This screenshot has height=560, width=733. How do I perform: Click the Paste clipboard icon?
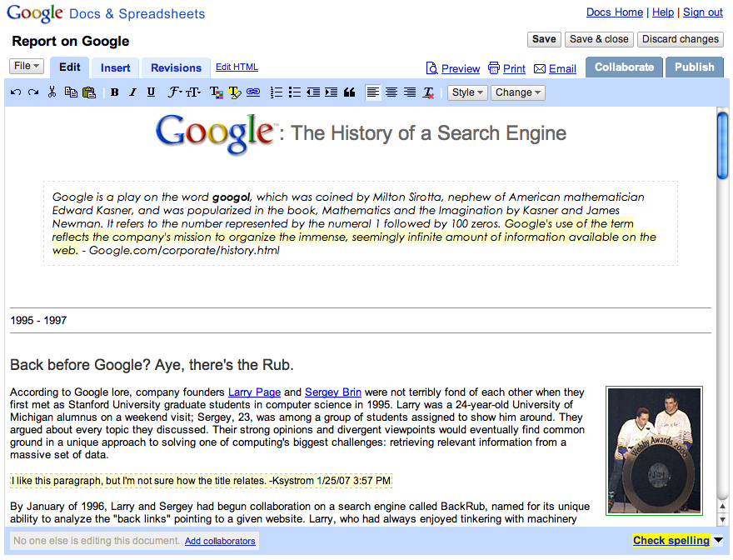88,92
